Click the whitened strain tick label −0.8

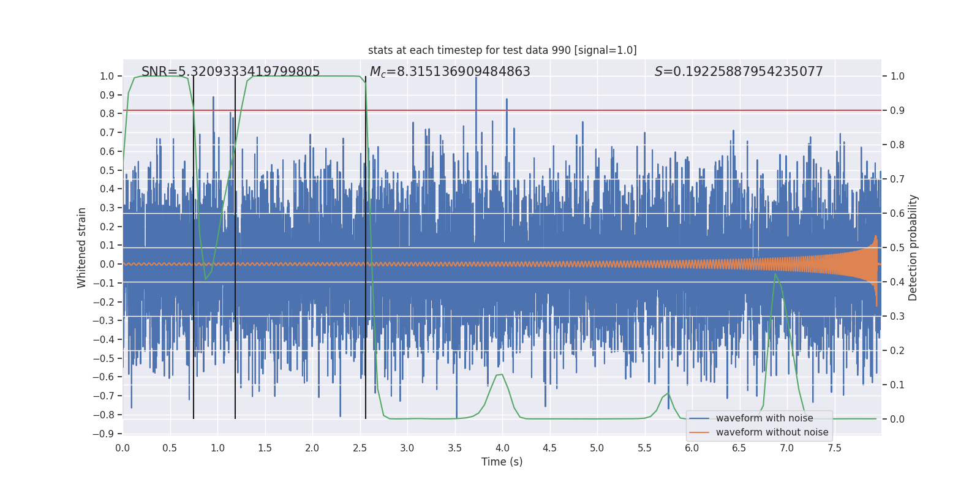click(104, 415)
